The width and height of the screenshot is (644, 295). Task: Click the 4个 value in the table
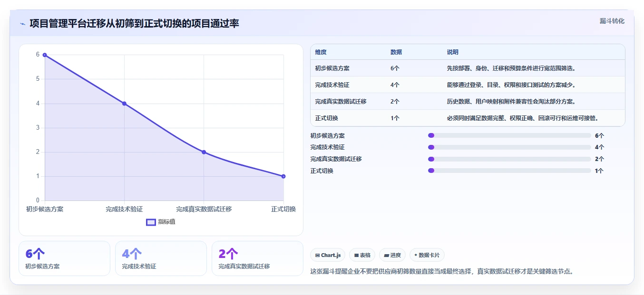pos(395,85)
